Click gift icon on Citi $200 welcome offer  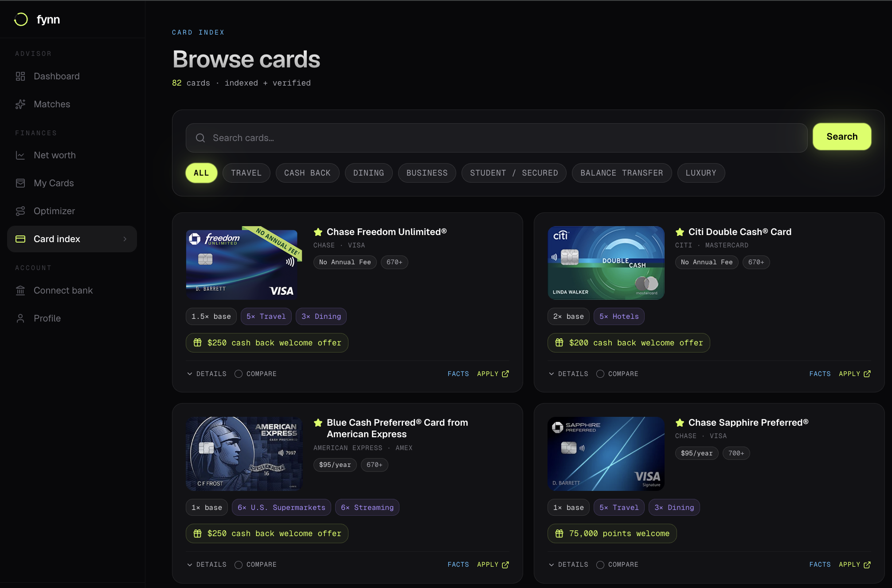[559, 343]
